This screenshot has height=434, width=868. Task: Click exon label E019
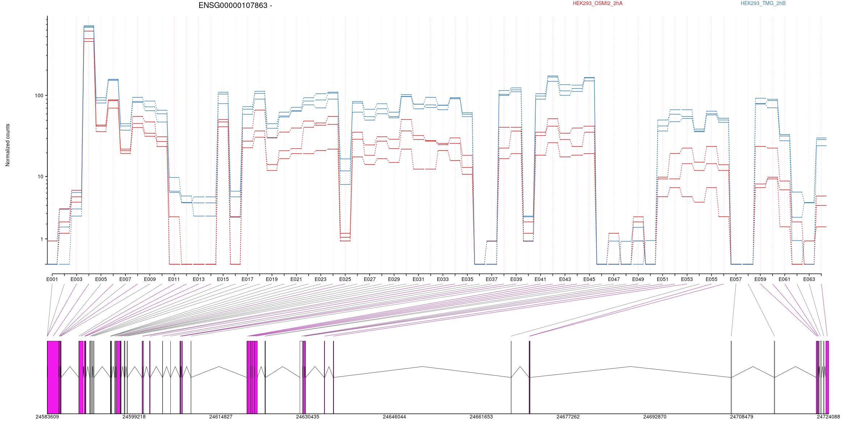tap(272, 279)
